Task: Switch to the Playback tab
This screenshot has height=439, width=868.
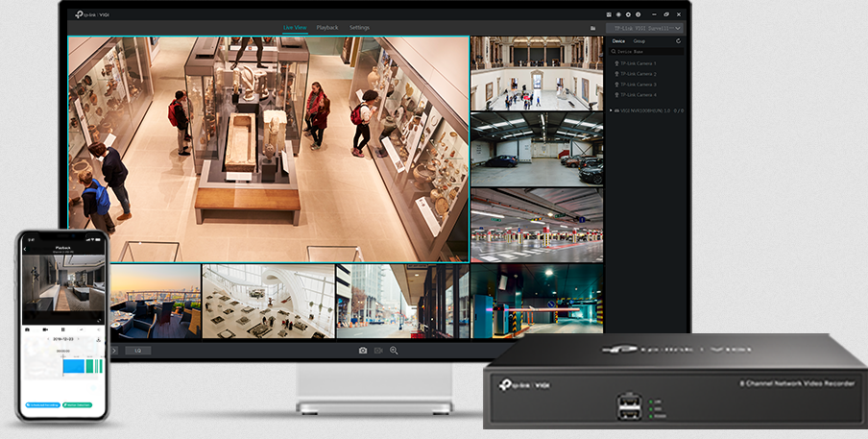Action: (x=327, y=28)
